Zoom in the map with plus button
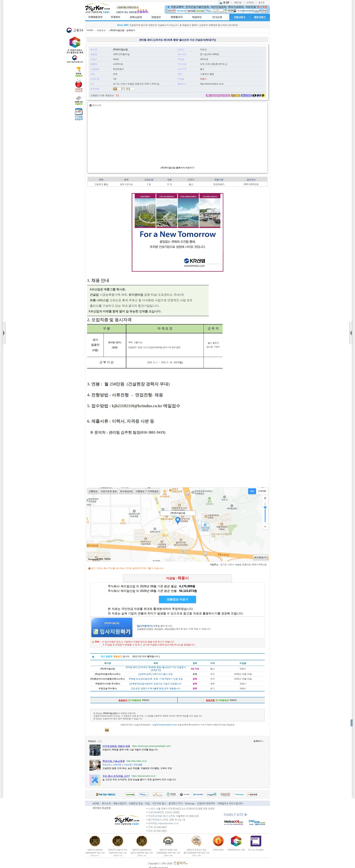 click(265, 498)
